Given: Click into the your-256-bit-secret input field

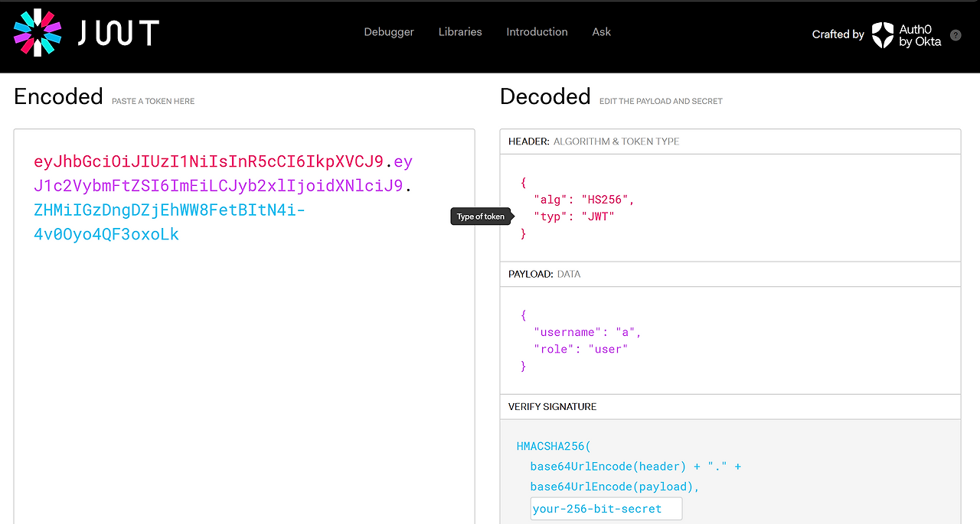Looking at the screenshot, I should tap(606, 509).
